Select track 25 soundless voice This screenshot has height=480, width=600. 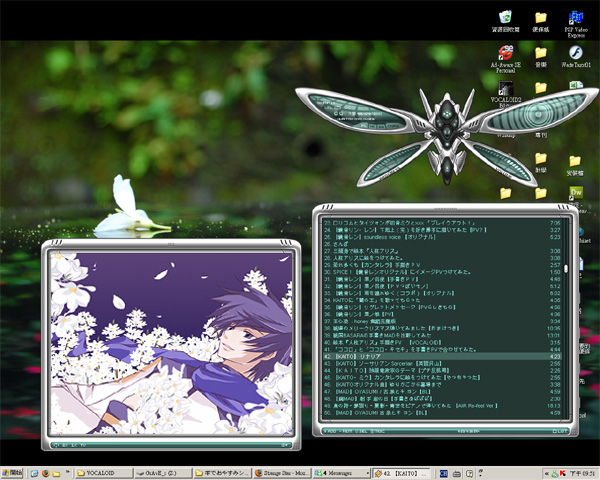tap(442, 237)
